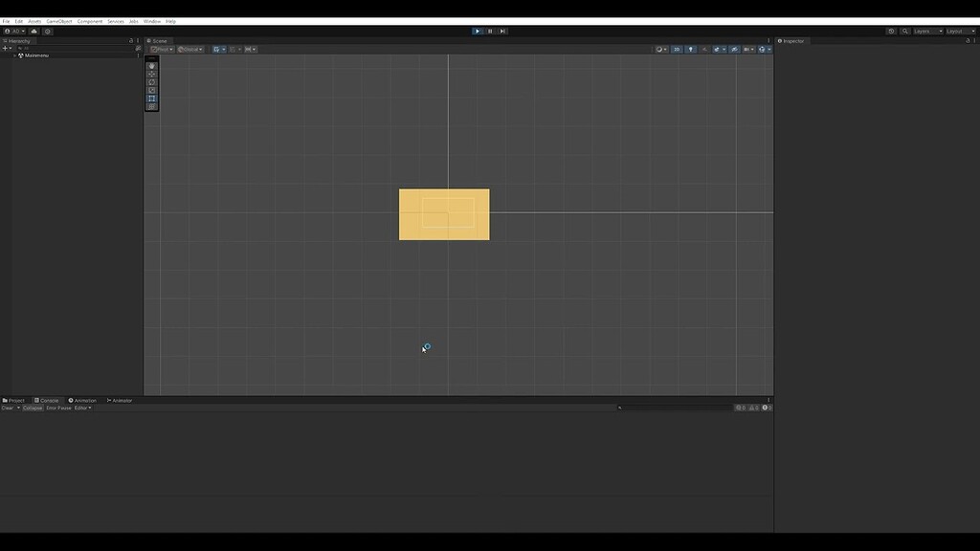Viewport: 980px width, 551px height.
Task: Clear the Console output
Action: 8,408
